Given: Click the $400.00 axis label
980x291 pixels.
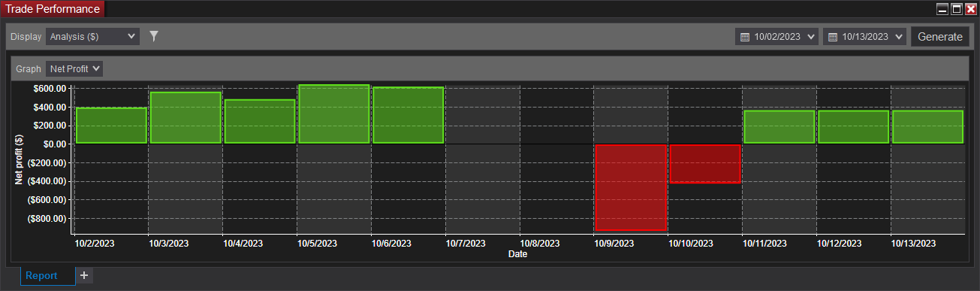Looking at the screenshot, I should point(50,107).
